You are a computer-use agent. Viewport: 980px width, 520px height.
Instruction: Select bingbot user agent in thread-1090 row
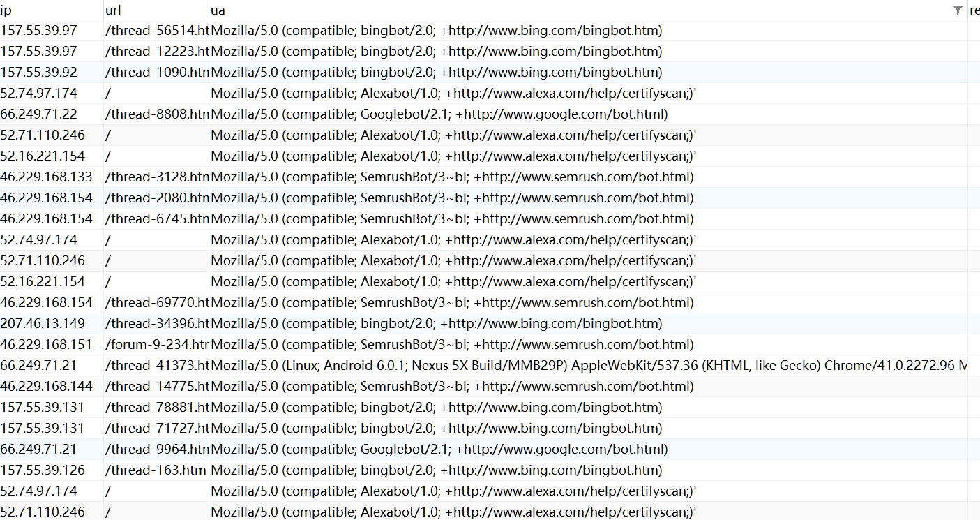pyautogui.click(x=588, y=73)
